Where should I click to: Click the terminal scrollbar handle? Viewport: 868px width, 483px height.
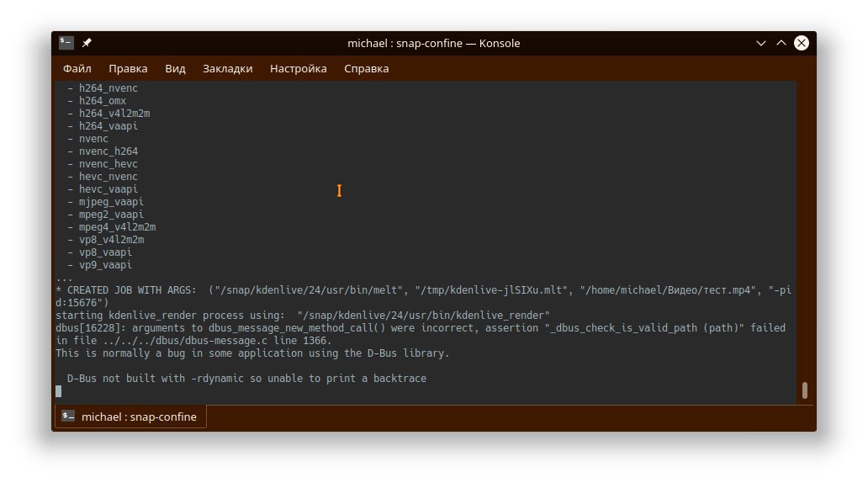tap(804, 390)
